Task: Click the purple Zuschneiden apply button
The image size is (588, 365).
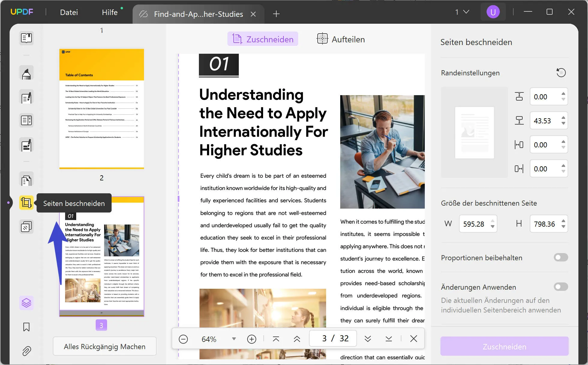Action: 505,346
